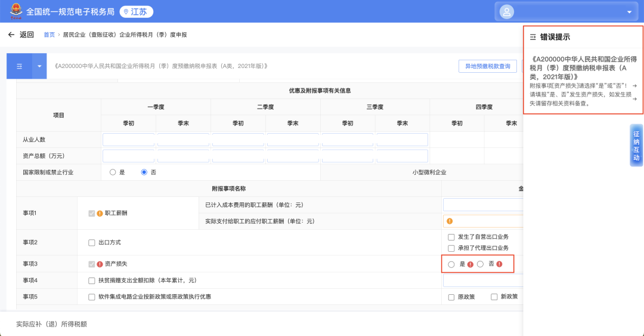Image resolution: width=644 pixels, height=336 pixels.
Task: Click the red error icon beside 资产损失
Action: point(100,264)
